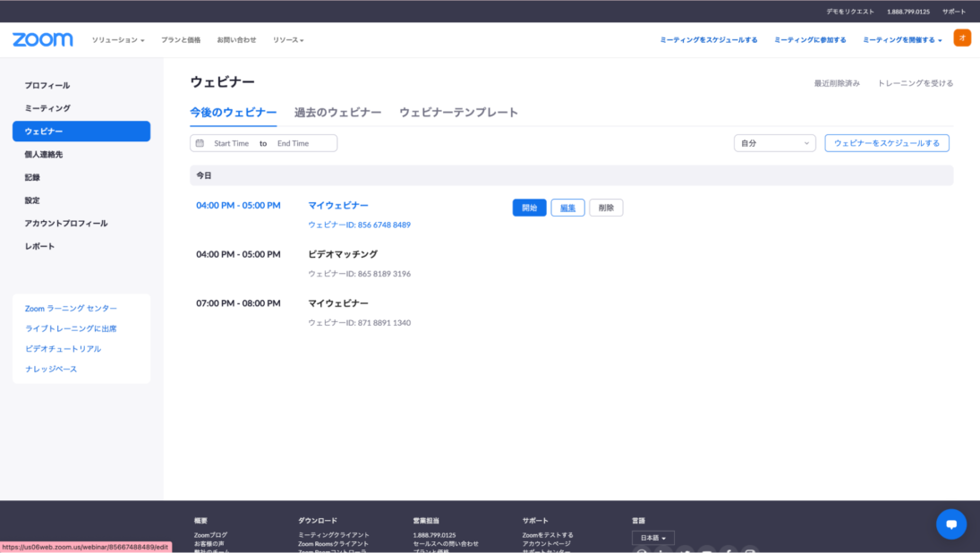
Task: Click ミーティングに参加する link
Action: point(810,40)
